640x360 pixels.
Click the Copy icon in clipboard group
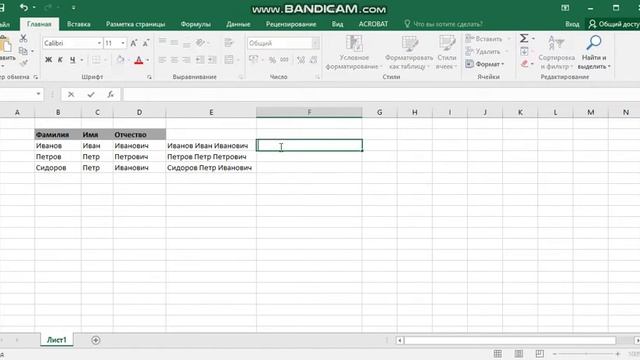23,51
